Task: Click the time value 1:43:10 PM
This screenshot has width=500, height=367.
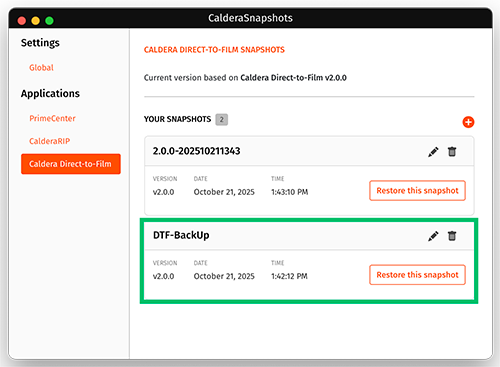Action: coord(290,192)
